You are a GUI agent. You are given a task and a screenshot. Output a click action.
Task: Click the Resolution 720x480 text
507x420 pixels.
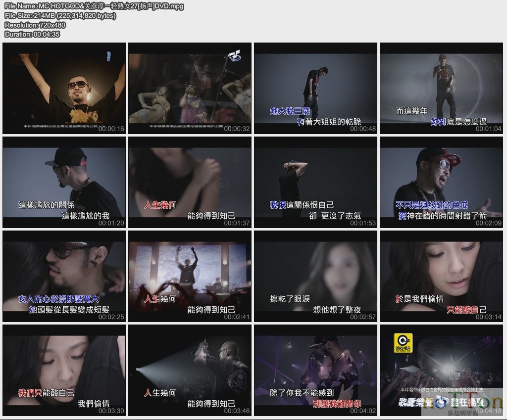point(35,25)
